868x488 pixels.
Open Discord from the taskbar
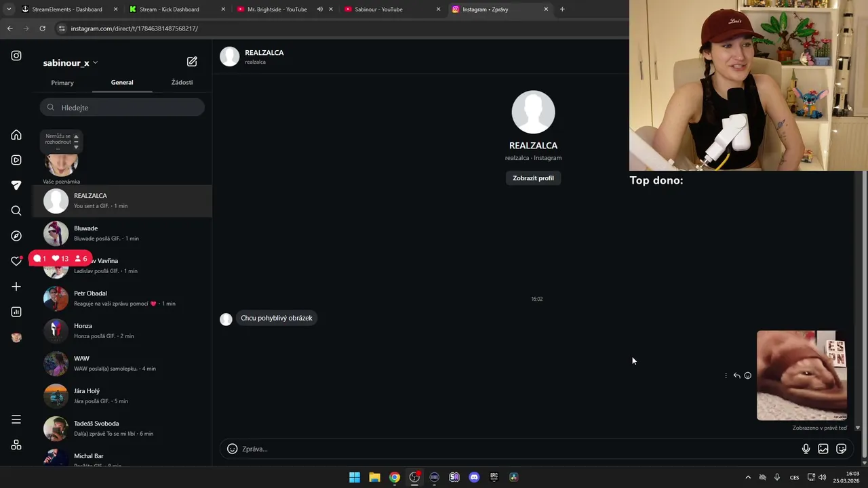click(x=474, y=477)
